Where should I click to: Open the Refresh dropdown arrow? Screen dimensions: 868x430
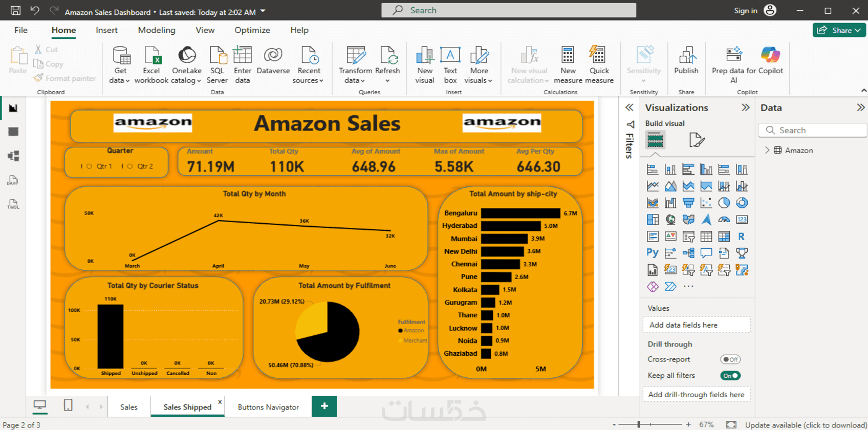point(387,81)
